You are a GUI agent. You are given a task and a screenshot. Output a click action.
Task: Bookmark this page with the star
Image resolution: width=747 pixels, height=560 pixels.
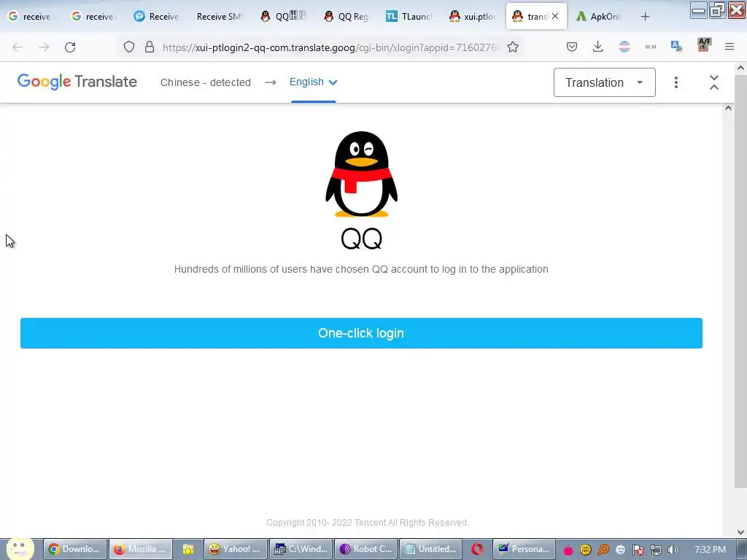[x=513, y=47]
